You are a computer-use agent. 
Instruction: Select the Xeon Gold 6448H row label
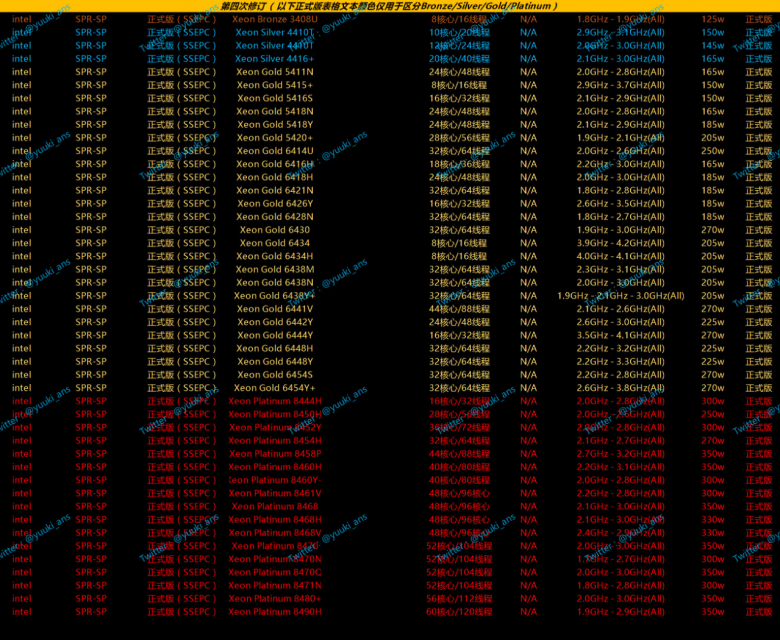point(275,348)
